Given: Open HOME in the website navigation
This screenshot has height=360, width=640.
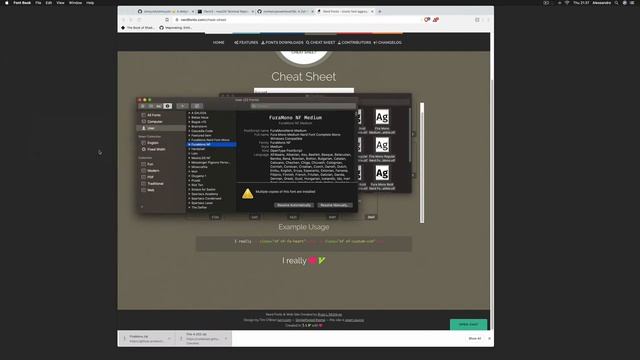Looking at the screenshot, I should pyautogui.click(x=218, y=42).
